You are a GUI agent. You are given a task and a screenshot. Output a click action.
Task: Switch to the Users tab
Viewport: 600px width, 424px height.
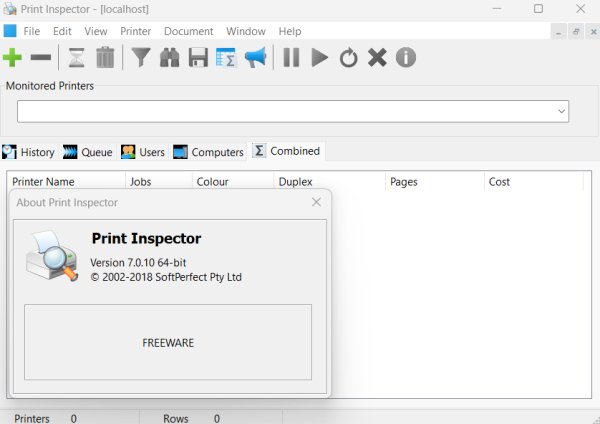(143, 152)
